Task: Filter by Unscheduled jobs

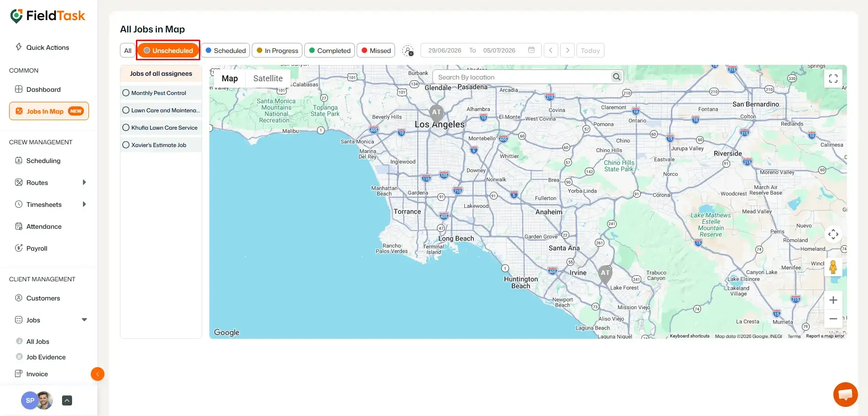Action: 168,50
